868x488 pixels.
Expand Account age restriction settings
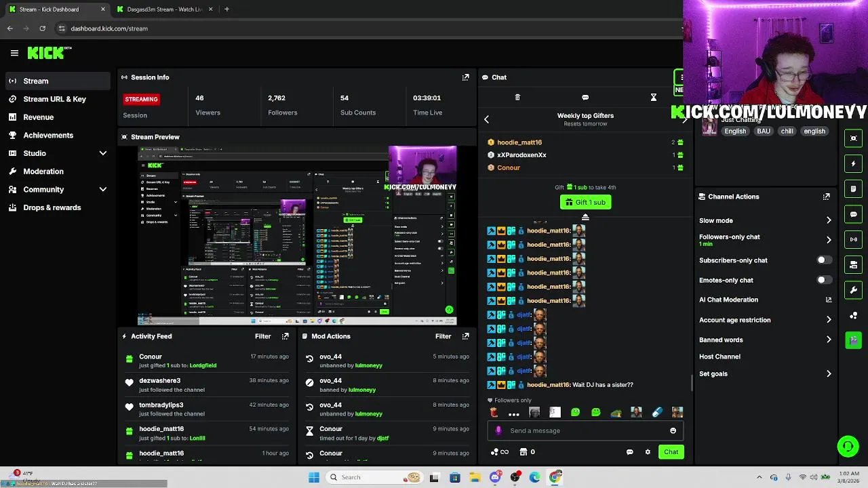pyautogui.click(x=829, y=320)
